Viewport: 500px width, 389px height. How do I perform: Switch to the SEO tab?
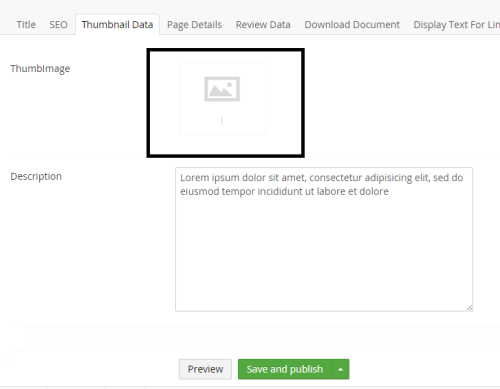coord(58,25)
